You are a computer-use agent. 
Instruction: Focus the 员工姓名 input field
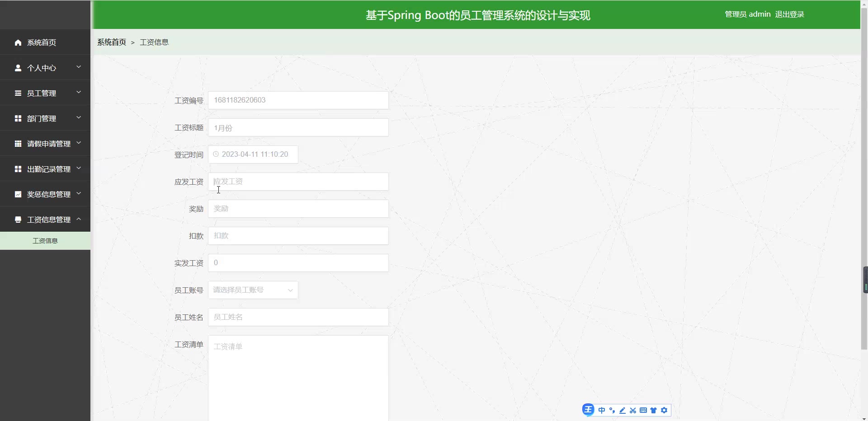click(298, 317)
